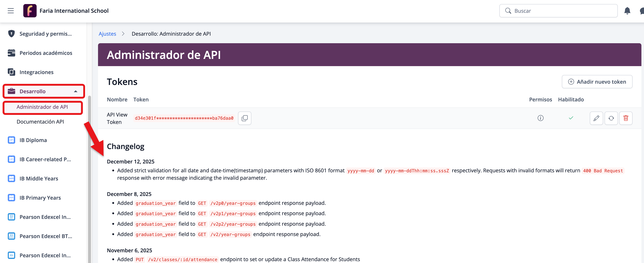Click Añadir nuevo token button

[x=597, y=82]
